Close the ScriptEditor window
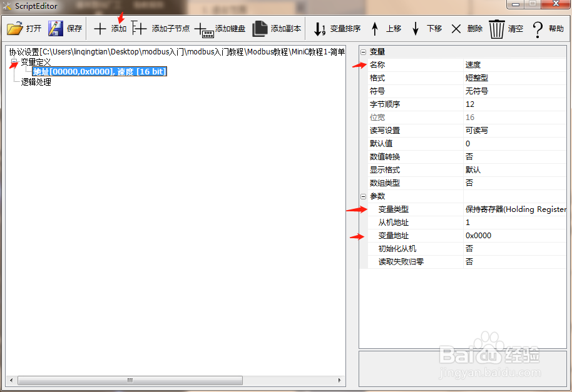572x392 pixels. click(x=556, y=4)
